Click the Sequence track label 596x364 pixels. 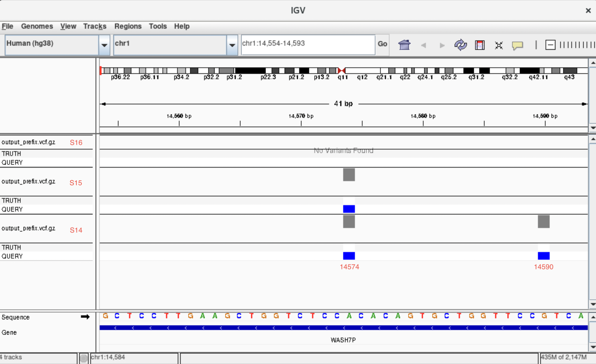coord(16,317)
